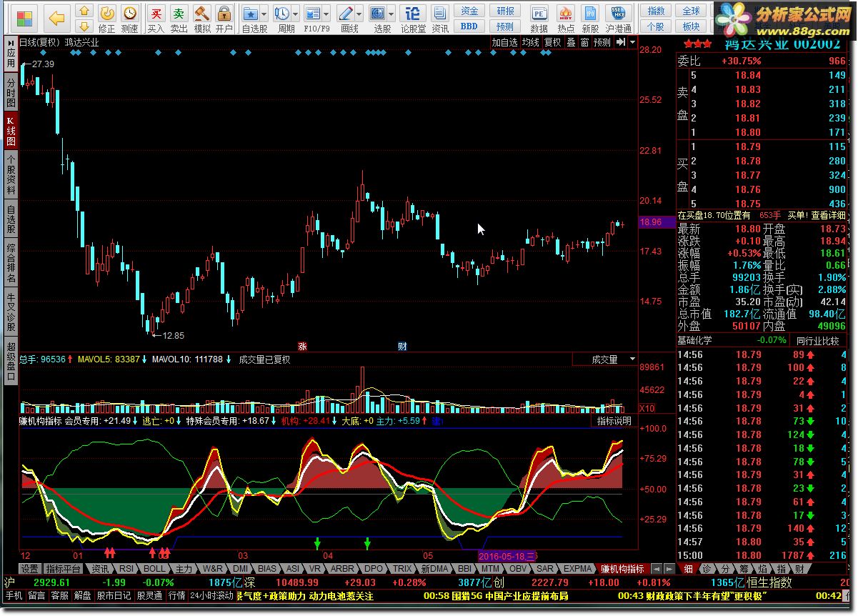
Task: Open the chart header dropdown arrow
Action: click(633, 42)
